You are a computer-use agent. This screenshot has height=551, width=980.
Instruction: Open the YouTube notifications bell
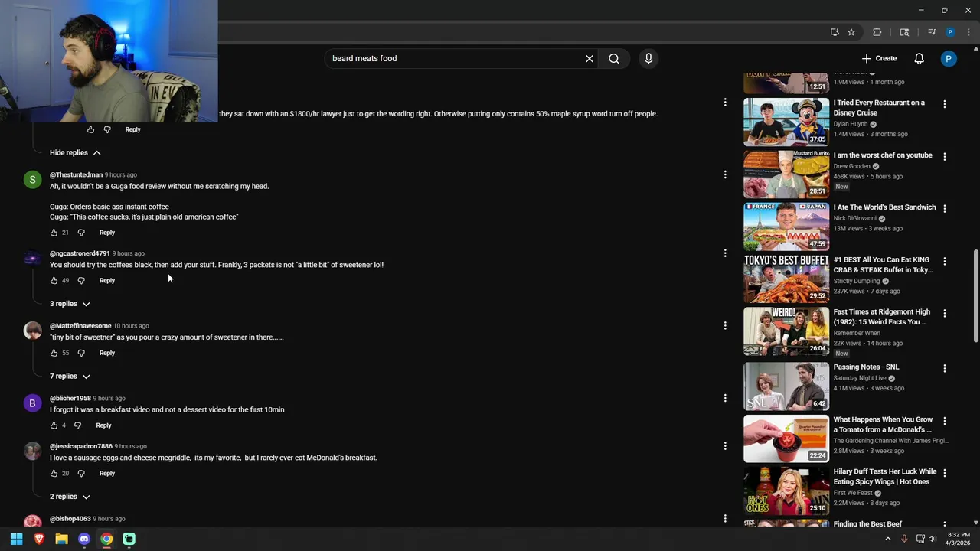[920, 58]
